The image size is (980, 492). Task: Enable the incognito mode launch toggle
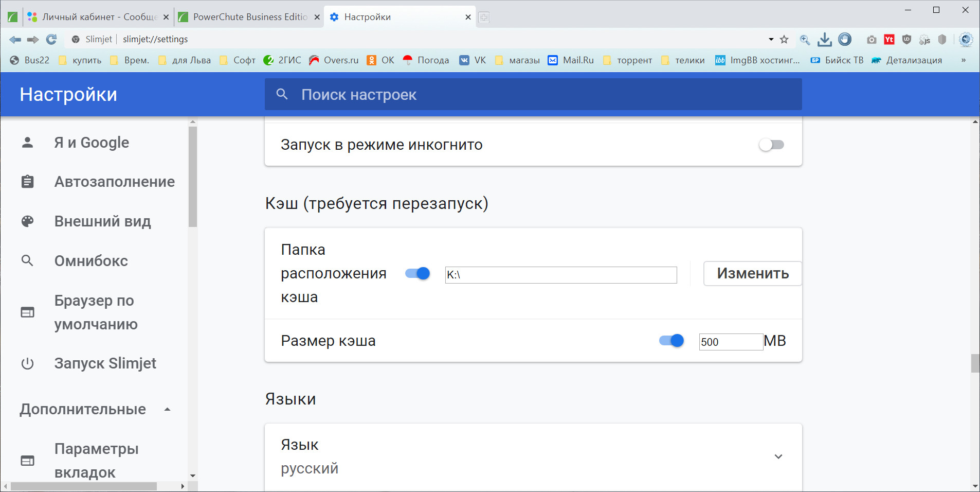pos(771,145)
